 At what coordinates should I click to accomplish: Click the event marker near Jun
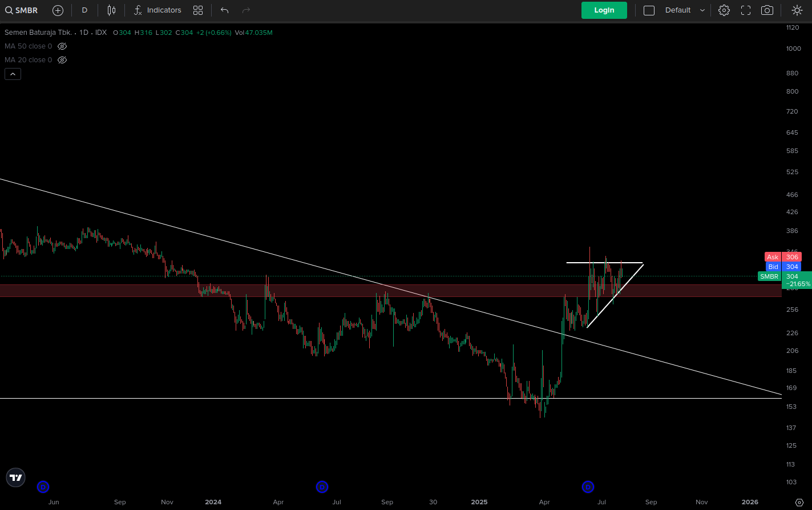click(43, 487)
